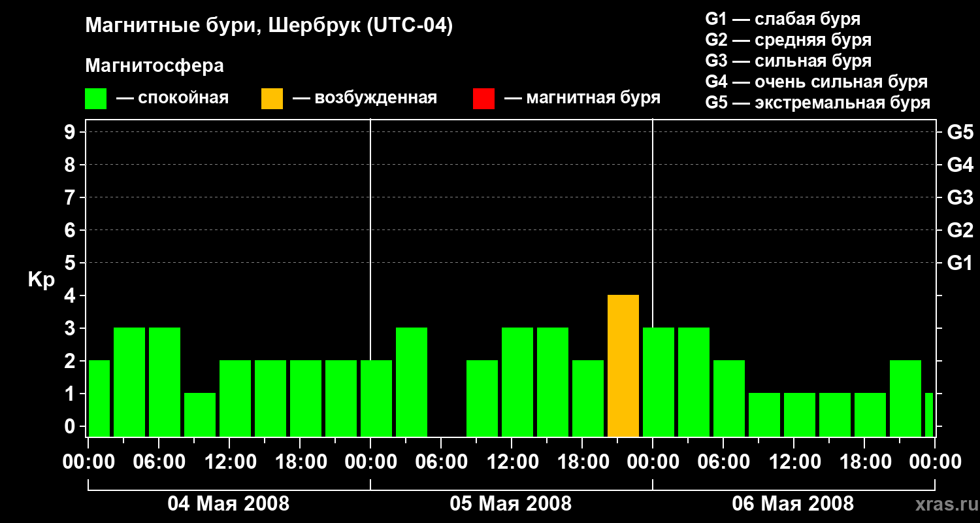Select the first green bar on 04 Мая
The image size is (980, 523).
click(99, 399)
